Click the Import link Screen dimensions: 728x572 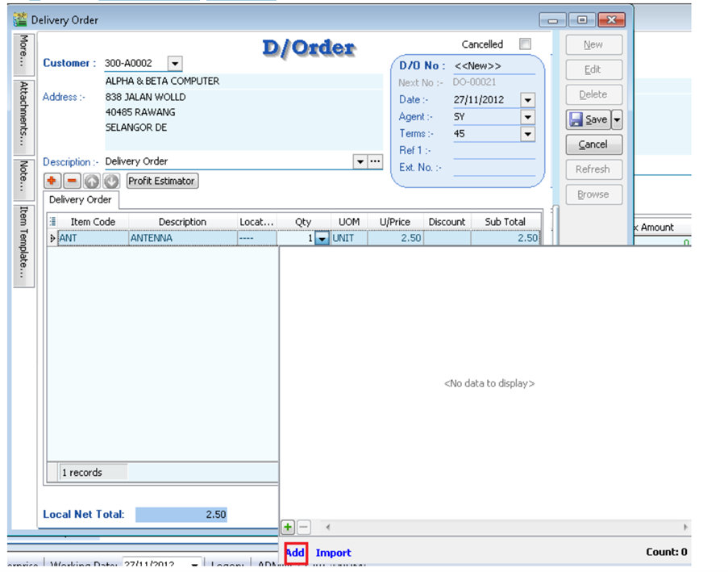333,553
